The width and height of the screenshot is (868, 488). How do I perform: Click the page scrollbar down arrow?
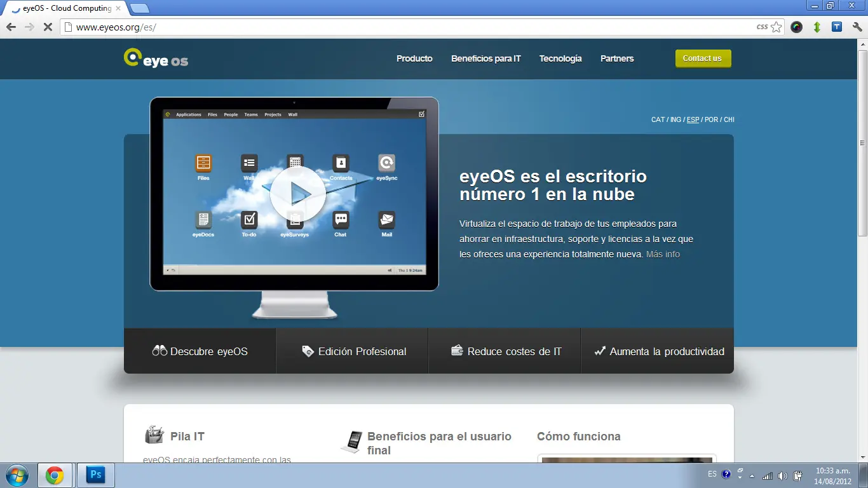point(862,457)
